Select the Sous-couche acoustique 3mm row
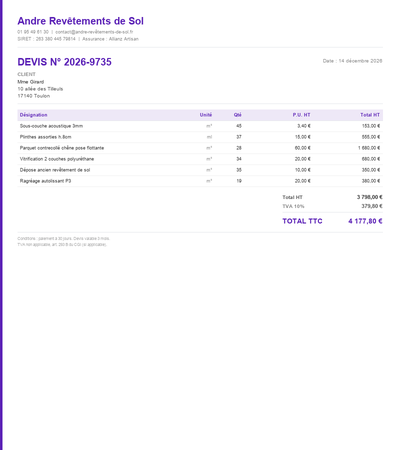400x450 pixels. (x=200, y=126)
